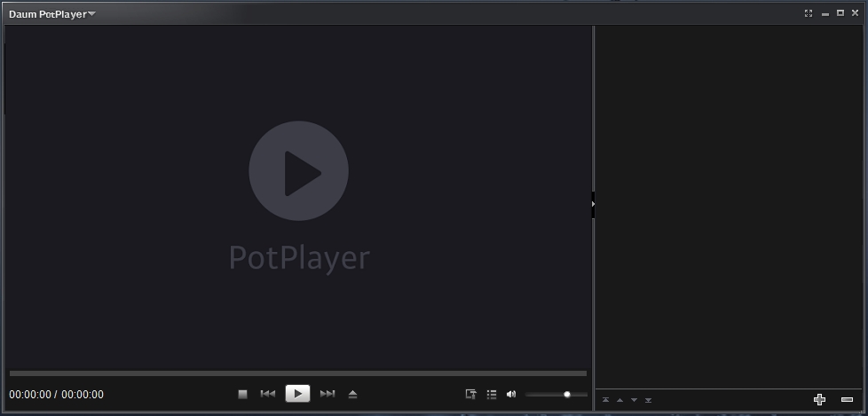This screenshot has width=868, height=416.
Task: Click the elapsed time display 00:00:00
Action: coord(30,395)
